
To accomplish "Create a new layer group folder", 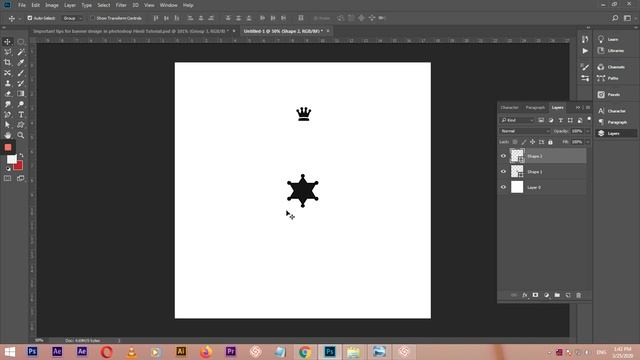I will 557,295.
